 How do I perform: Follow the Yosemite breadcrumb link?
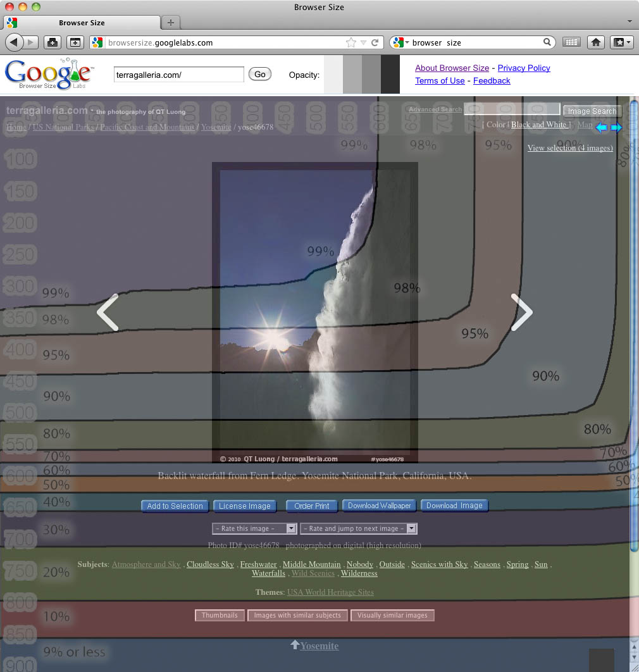coord(216,127)
